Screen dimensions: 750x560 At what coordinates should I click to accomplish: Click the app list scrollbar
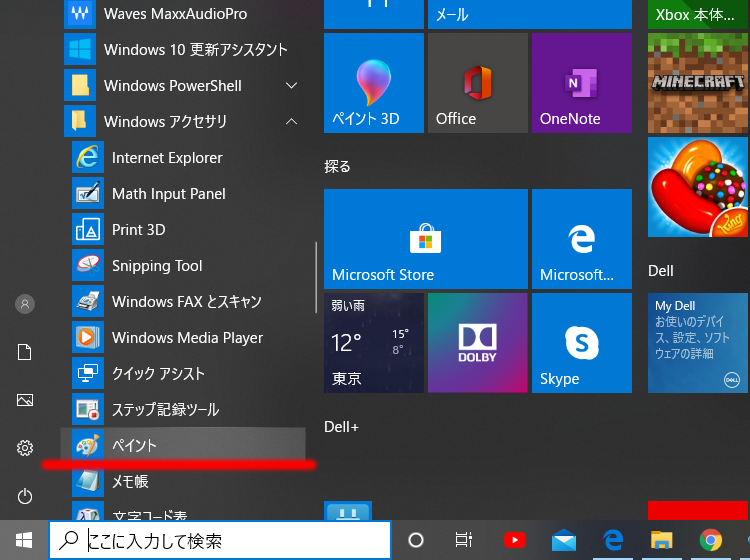coord(316,277)
